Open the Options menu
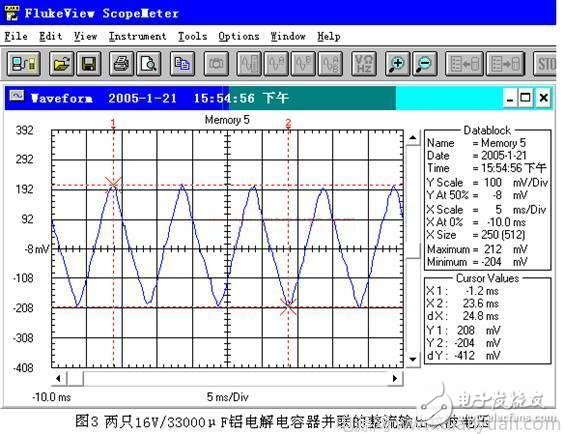Image resolution: width=564 pixels, height=434 pixels. pos(238,36)
